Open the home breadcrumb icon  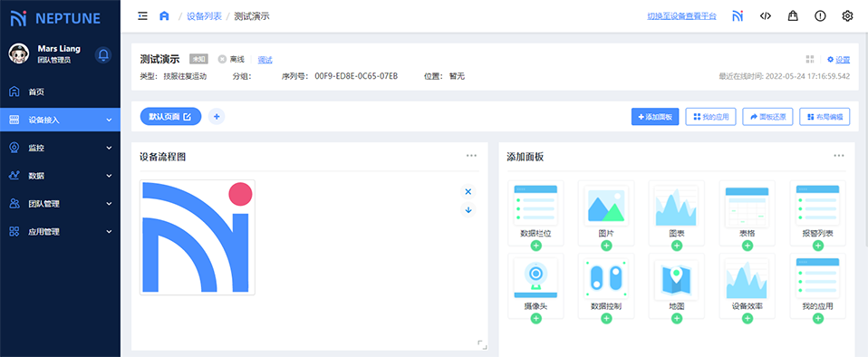164,16
